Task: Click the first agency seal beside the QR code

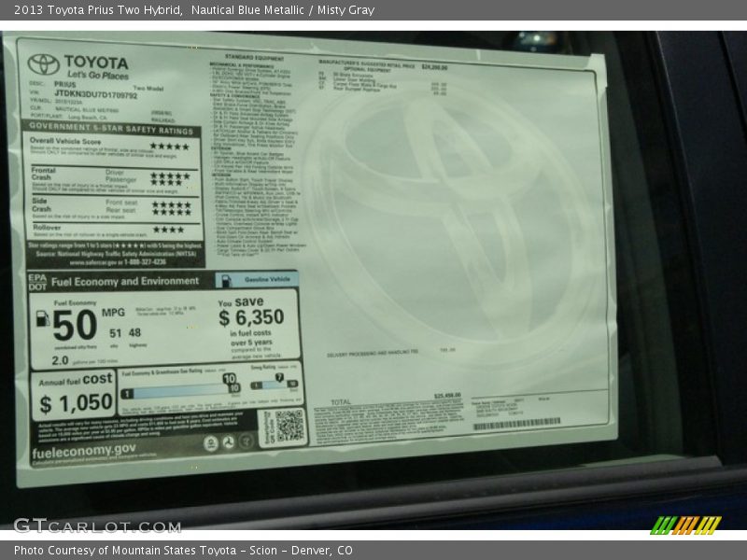Action: click(211, 442)
